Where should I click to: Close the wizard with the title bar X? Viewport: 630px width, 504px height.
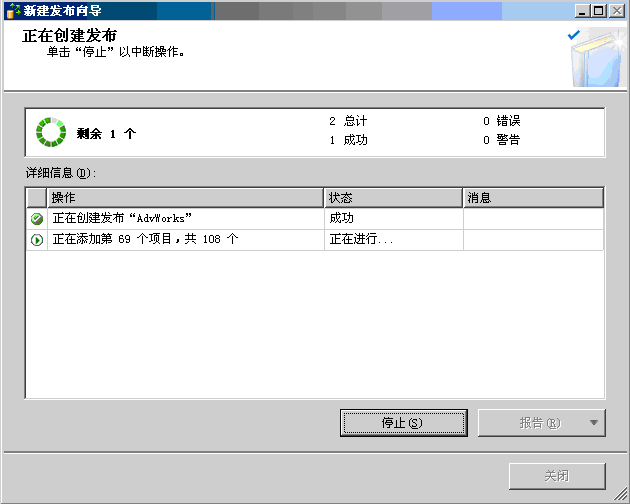point(616,11)
